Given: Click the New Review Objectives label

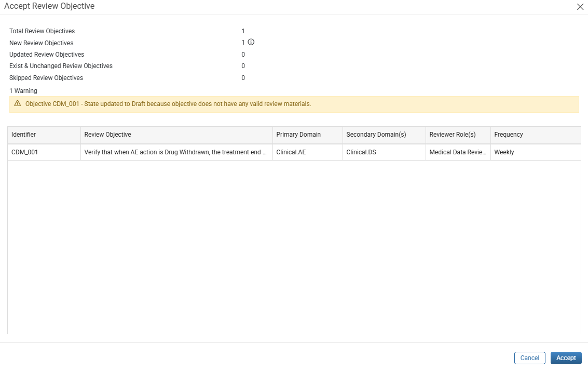Looking at the screenshot, I should point(41,43).
